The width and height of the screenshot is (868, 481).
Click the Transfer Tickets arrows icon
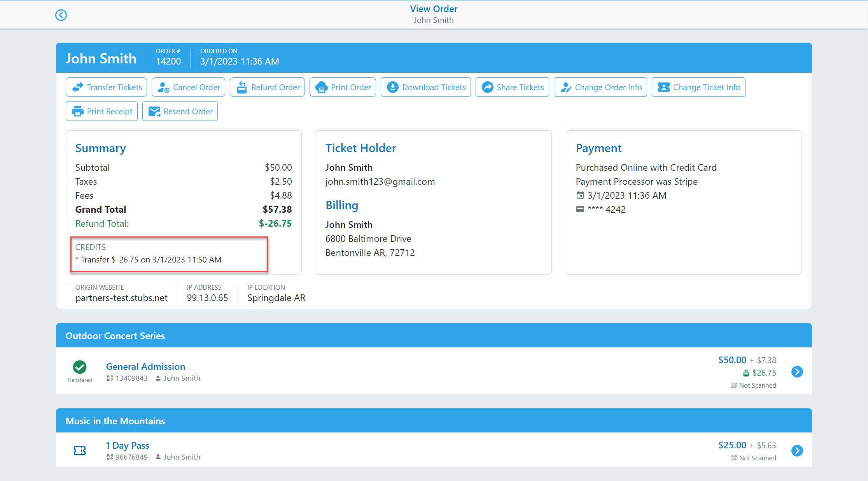[x=78, y=87]
